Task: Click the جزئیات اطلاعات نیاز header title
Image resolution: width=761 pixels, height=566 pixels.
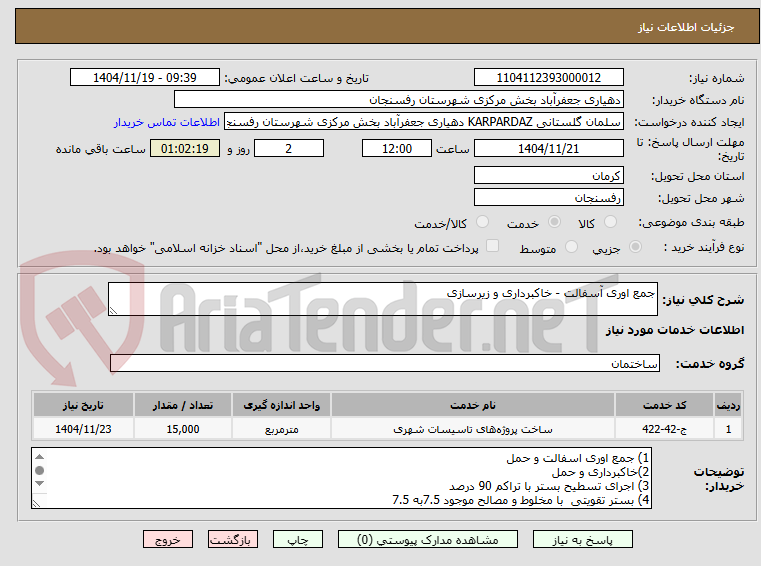Action: tap(685, 27)
